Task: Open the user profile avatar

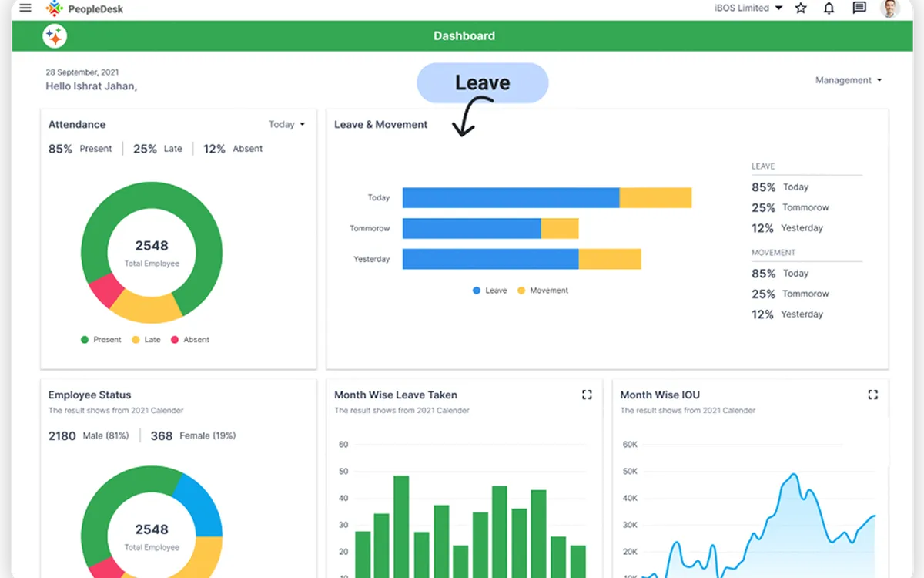Action: [890, 8]
